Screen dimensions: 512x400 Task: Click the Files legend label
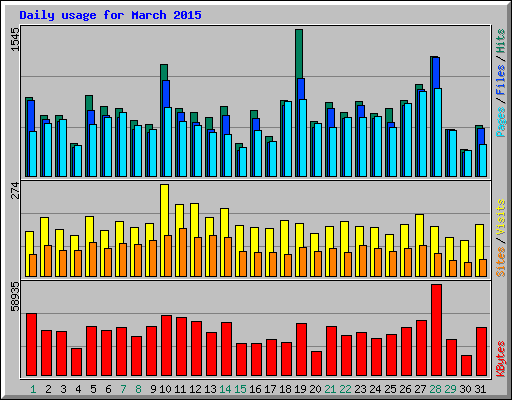tap(501, 80)
